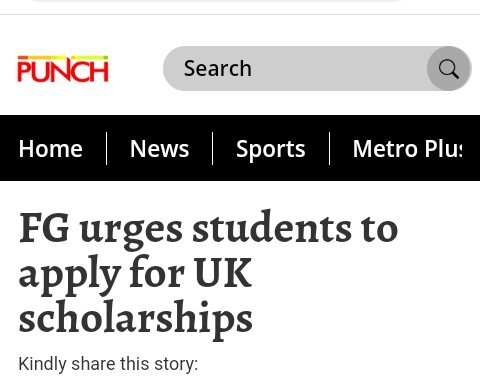Tap the round gray search button
This screenshot has width=480, height=388.
(449, 68)
